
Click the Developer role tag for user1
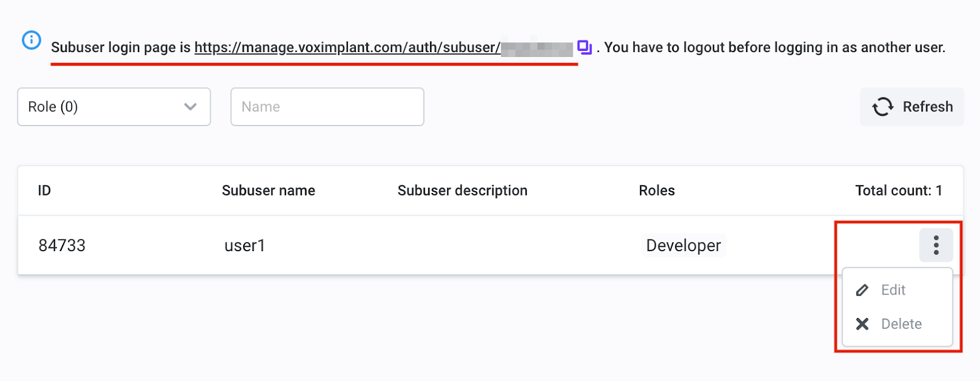coord(683,245)
